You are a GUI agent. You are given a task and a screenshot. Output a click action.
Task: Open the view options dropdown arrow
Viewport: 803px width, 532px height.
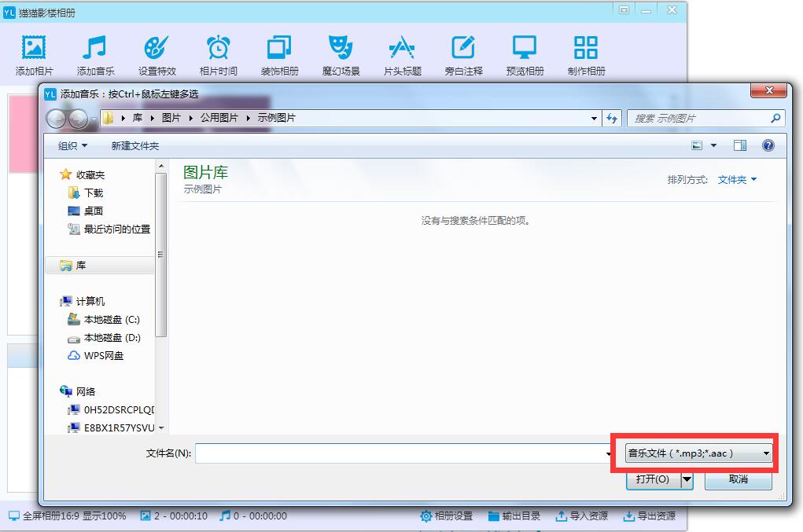(x=714, y=146)
